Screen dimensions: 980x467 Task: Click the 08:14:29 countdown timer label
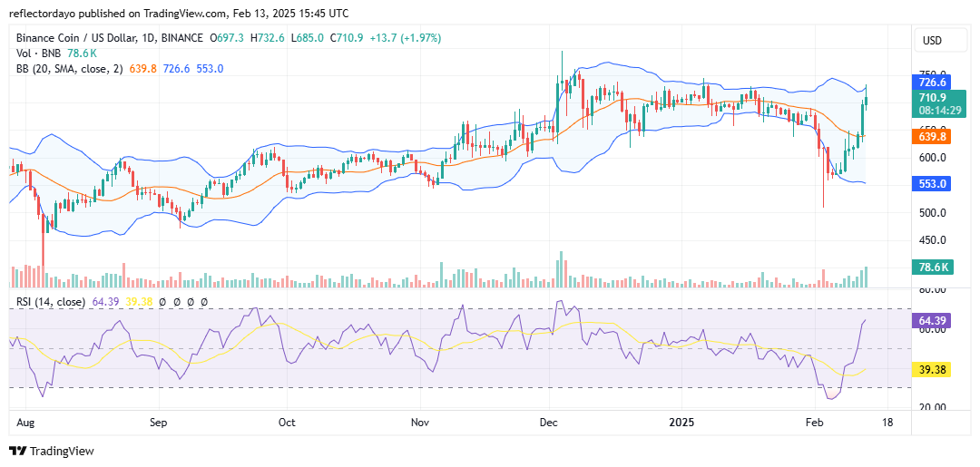(941, 109)
